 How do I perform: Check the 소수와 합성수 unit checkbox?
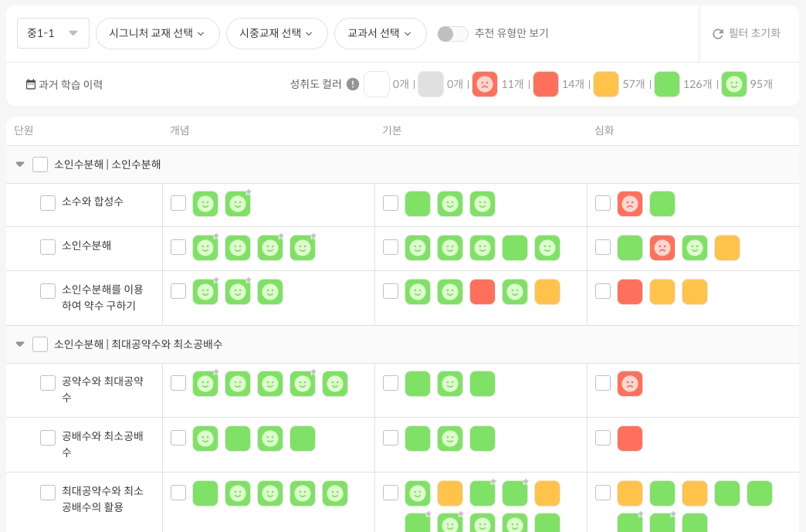pyautogui.click(x=48, y=202)
